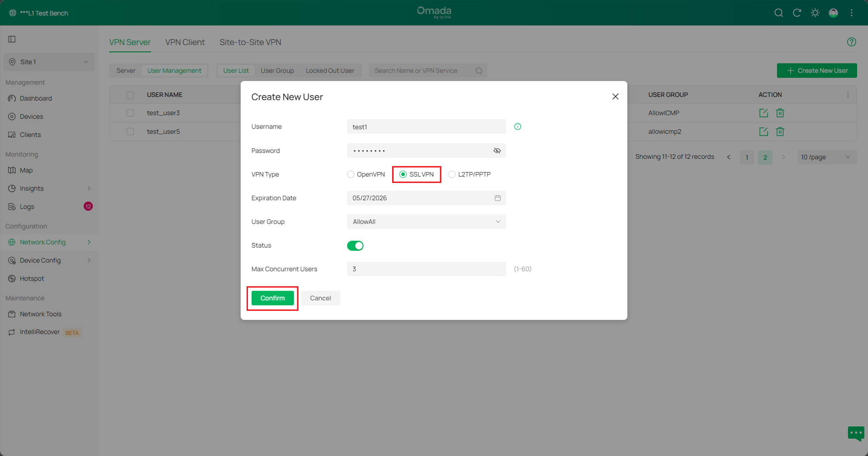Open the table column options three-dot icon
868x456 pixels.
[848, 95]
